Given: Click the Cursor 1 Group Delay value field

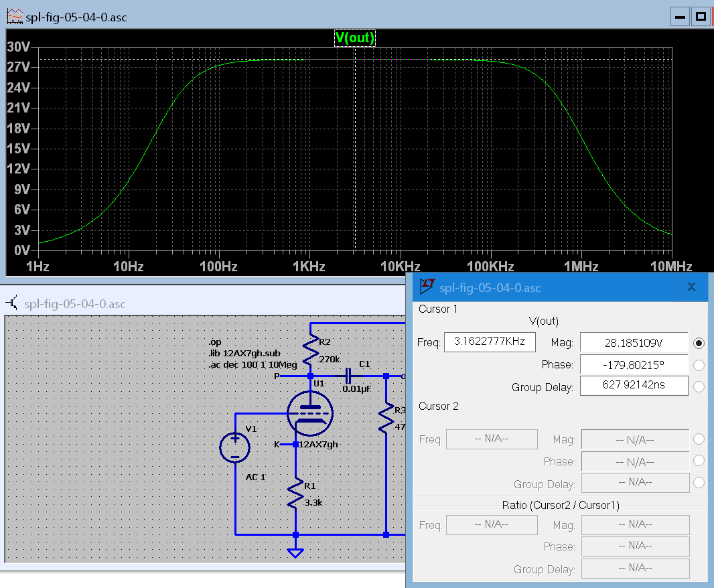Looking at the screenshot, I should pyautogui.click(x=633, y=386).
